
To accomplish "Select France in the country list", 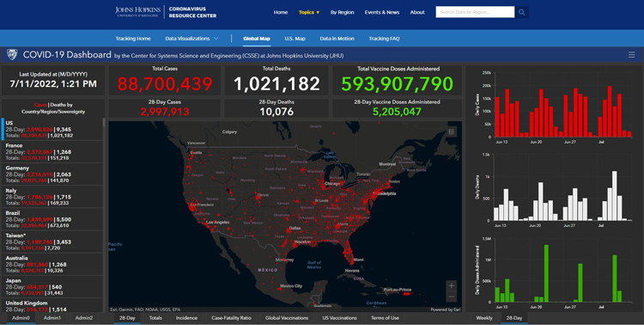I will point(52,152).
